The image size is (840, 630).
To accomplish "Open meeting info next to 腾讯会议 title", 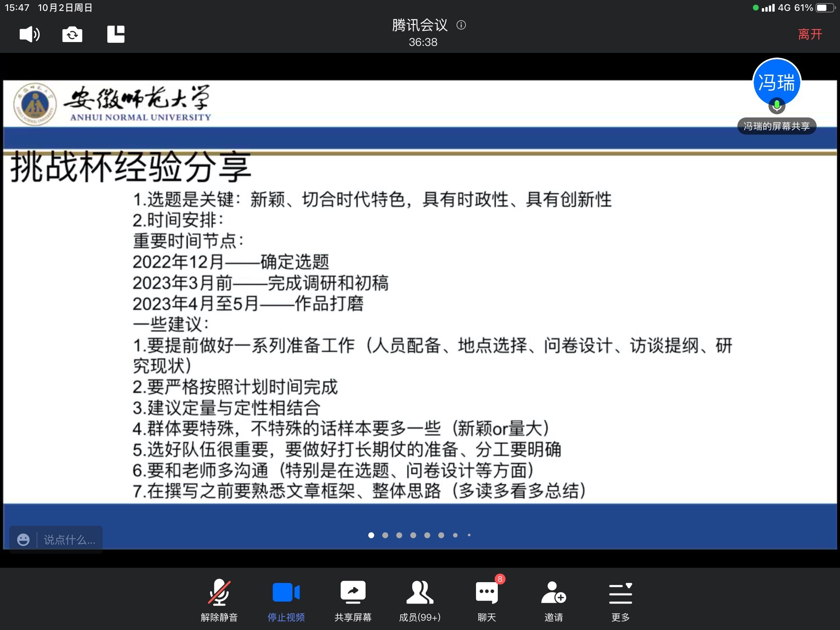I will 461,25.
